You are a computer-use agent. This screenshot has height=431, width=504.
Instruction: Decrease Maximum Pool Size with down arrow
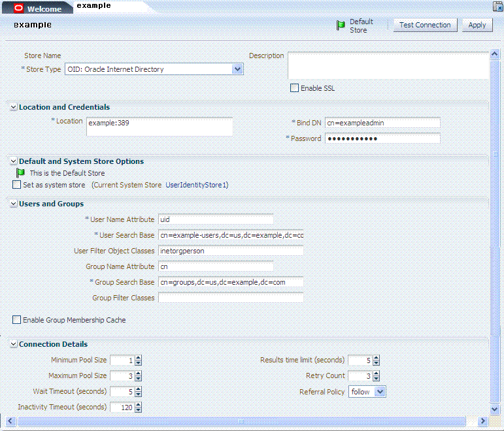[138, 379]
